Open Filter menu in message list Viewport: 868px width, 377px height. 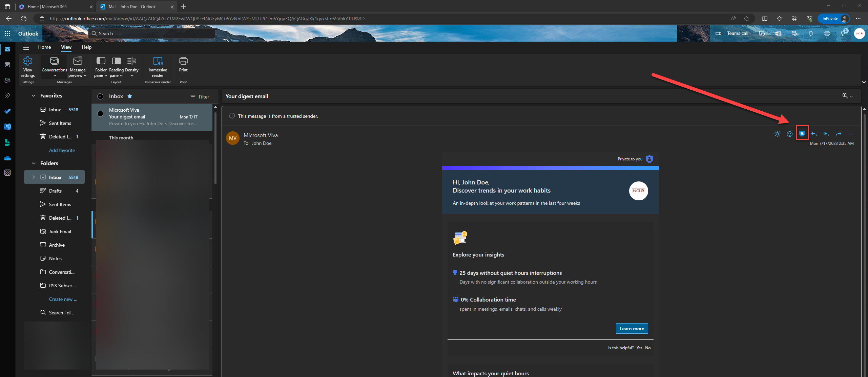(200, 97)
